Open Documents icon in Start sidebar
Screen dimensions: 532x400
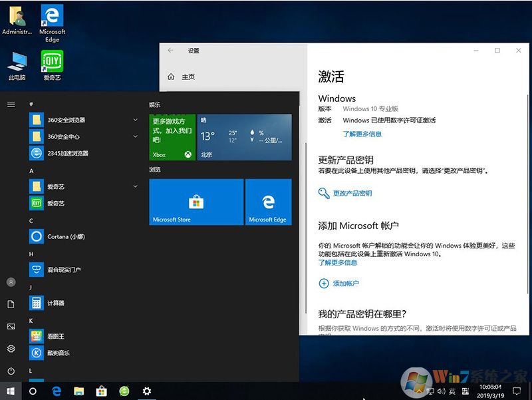click(x=11, y=304)
